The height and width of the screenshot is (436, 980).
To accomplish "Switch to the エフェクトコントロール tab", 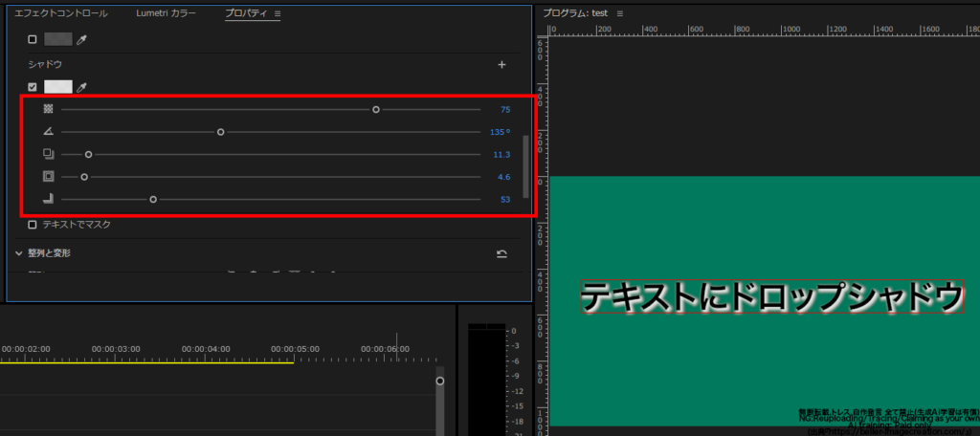I will 60,13.
